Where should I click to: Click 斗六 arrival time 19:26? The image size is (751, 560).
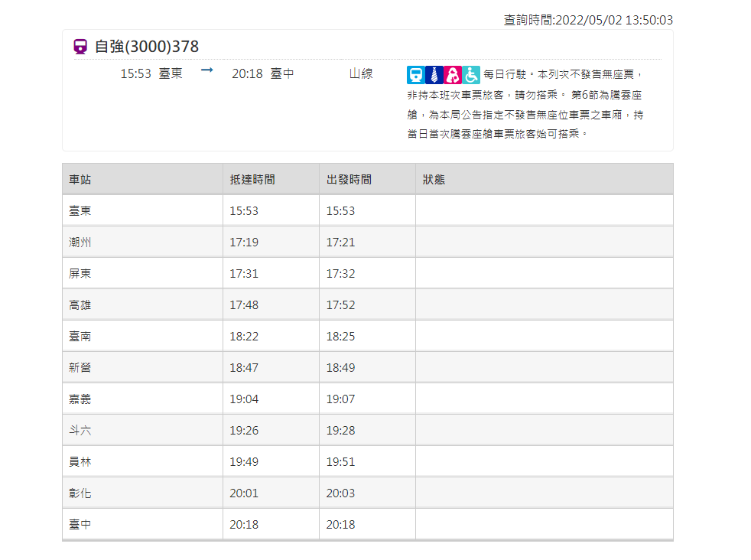(x=244, y=431)
